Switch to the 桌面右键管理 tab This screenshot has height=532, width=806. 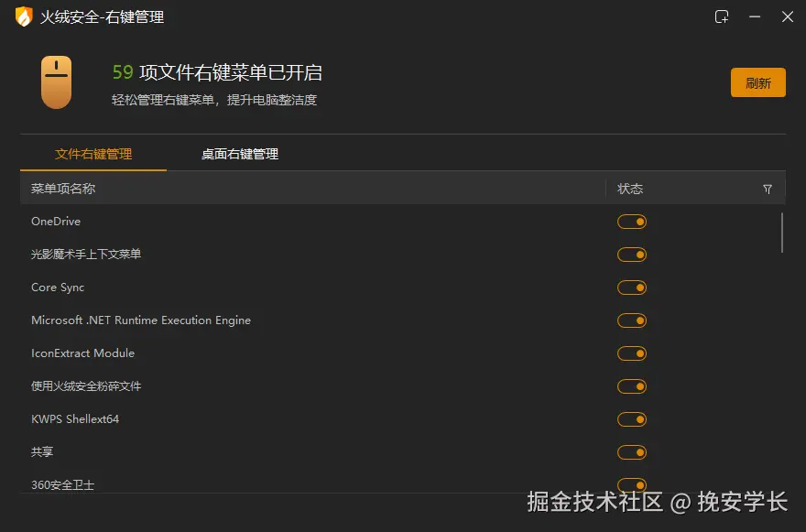[x=240, y=154]
